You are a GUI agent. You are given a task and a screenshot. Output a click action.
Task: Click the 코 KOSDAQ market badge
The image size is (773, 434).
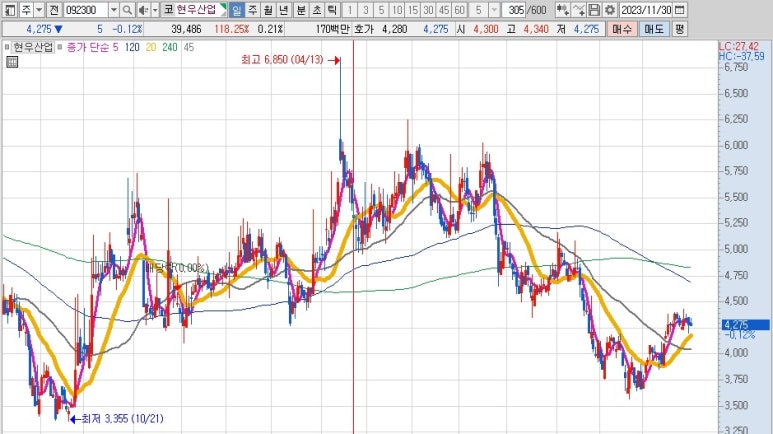tap(168, 9)
